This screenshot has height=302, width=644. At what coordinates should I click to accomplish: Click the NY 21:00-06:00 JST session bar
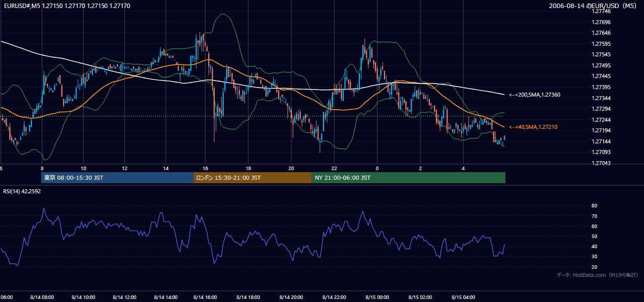point(408,178)
